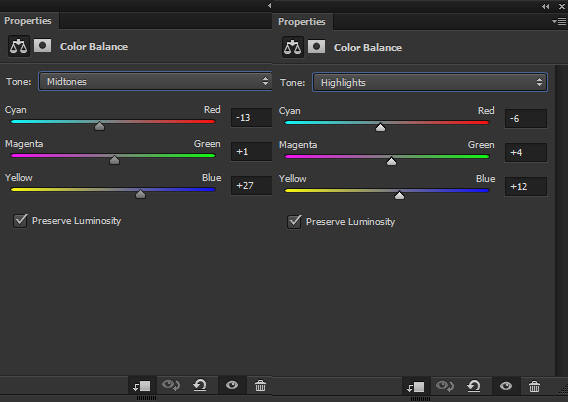
Task: Toggle layer visibility eye in left panel
Action: 232,385
